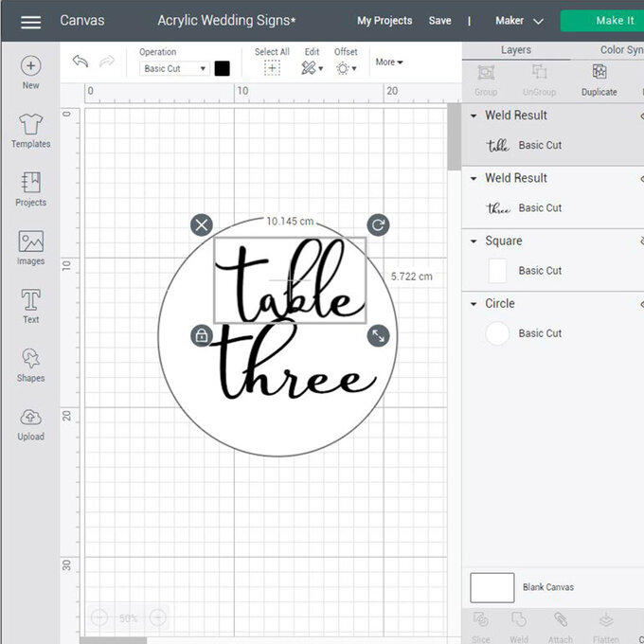Open the Templates panel

[x=30, y=125]
